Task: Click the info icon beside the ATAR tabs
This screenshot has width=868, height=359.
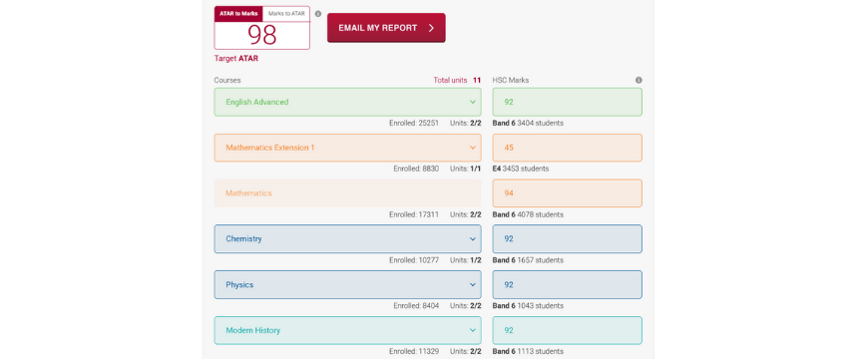Action: pyautogui.click(x=317, y=14)
